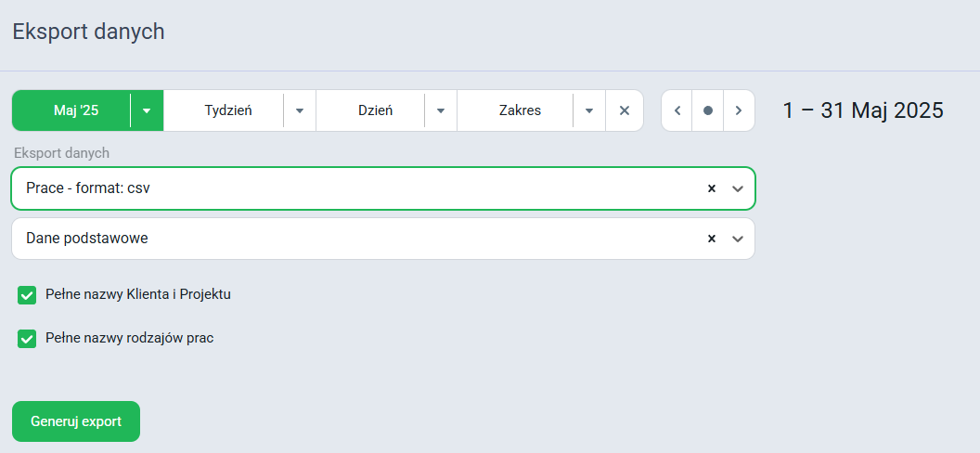Switch to the Tydzień view
This screenshot has width=980, height=453.
point(228,110)
